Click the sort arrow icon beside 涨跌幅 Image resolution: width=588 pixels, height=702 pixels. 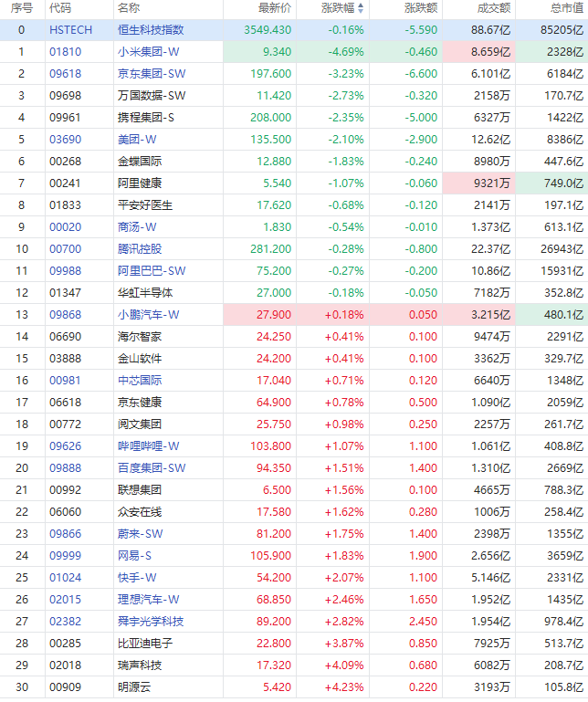(x=361, y=8)
